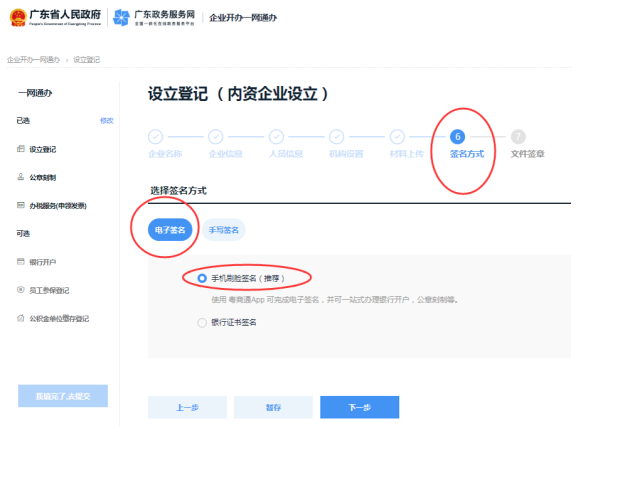Click the 企业名称 step label

165,154
